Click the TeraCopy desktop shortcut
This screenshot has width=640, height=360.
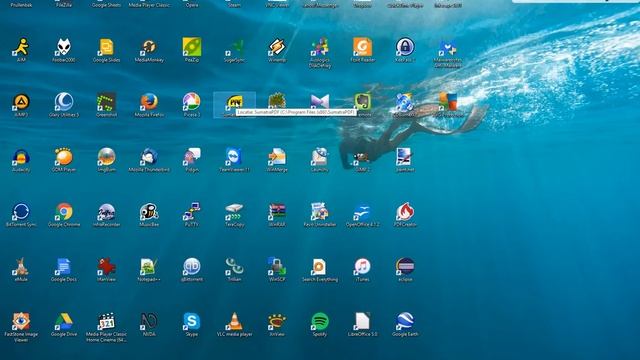(234, 212)
